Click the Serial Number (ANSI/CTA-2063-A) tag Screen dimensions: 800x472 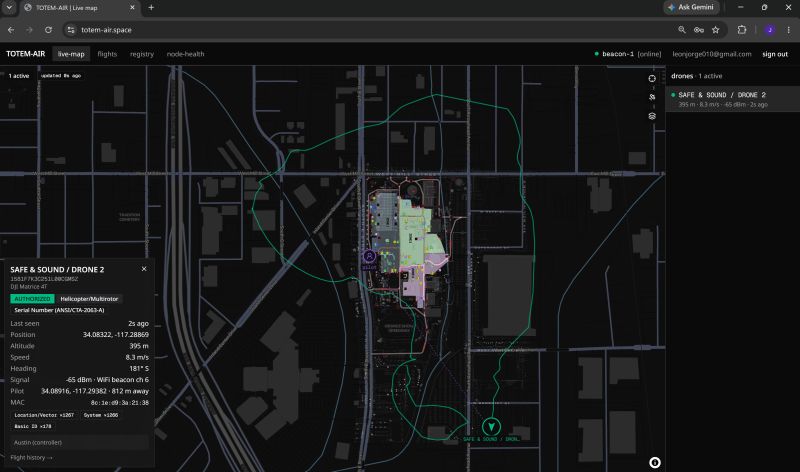pos(59,310)
